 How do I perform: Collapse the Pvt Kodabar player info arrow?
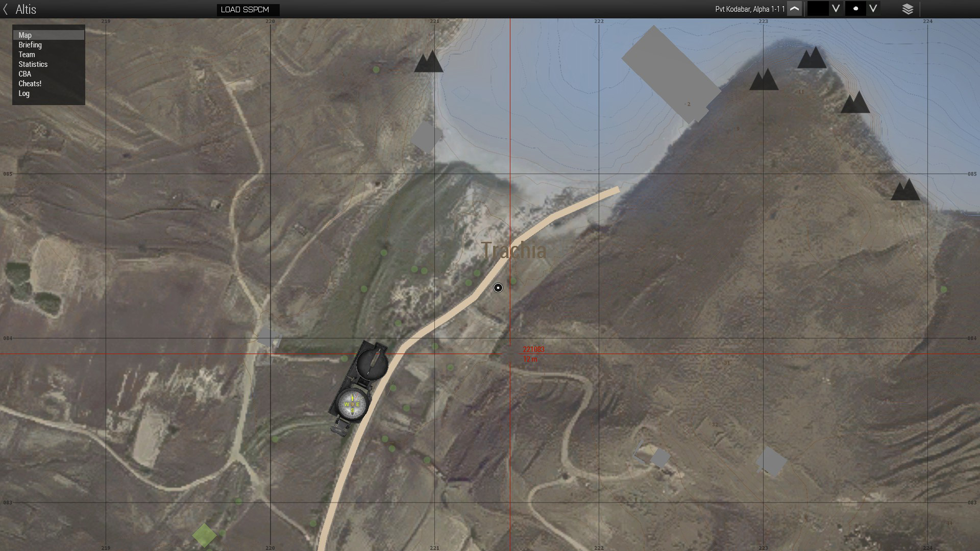(x=794, y=9)
